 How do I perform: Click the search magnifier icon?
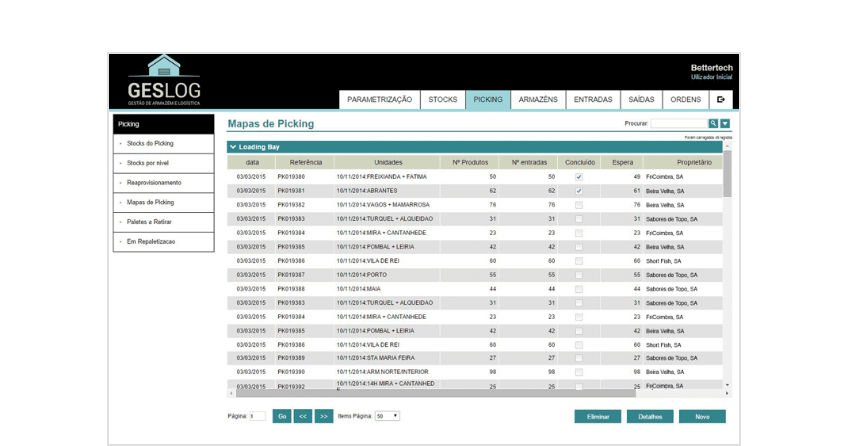713,124
